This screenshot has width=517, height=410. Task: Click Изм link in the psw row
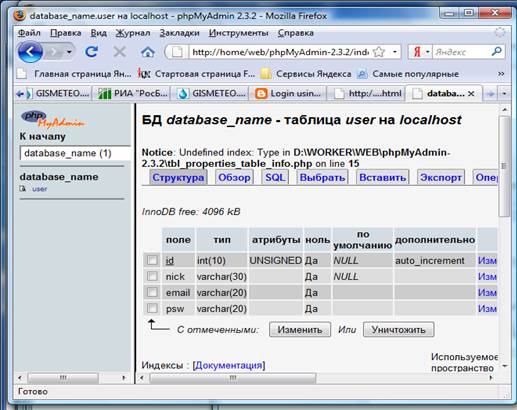coord(487,308)
